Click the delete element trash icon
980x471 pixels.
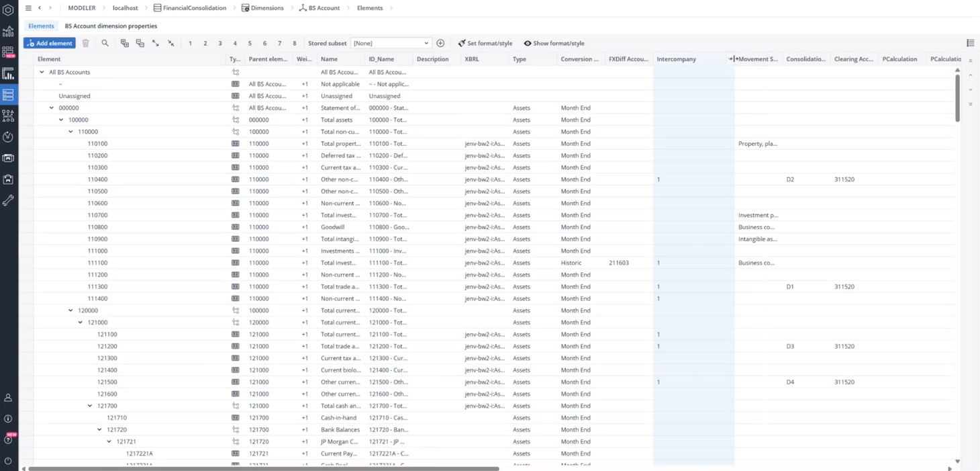[x=86, y=43]
